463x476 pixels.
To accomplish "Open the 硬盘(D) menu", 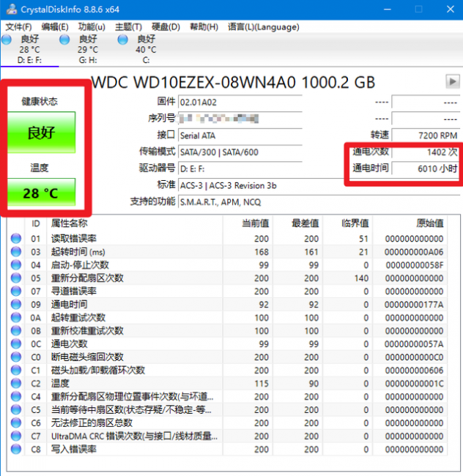I will (x=166, y=27).
